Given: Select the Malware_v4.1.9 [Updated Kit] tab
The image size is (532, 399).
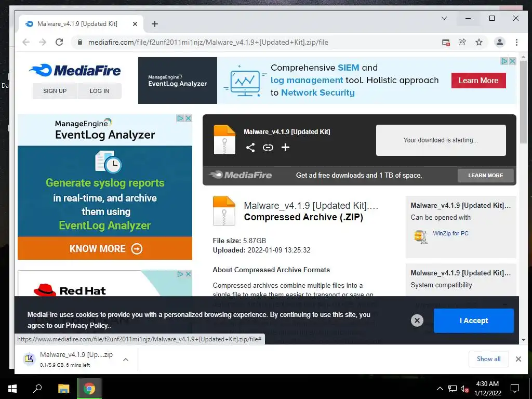Looking at the screenshot, I should point(81,24).
